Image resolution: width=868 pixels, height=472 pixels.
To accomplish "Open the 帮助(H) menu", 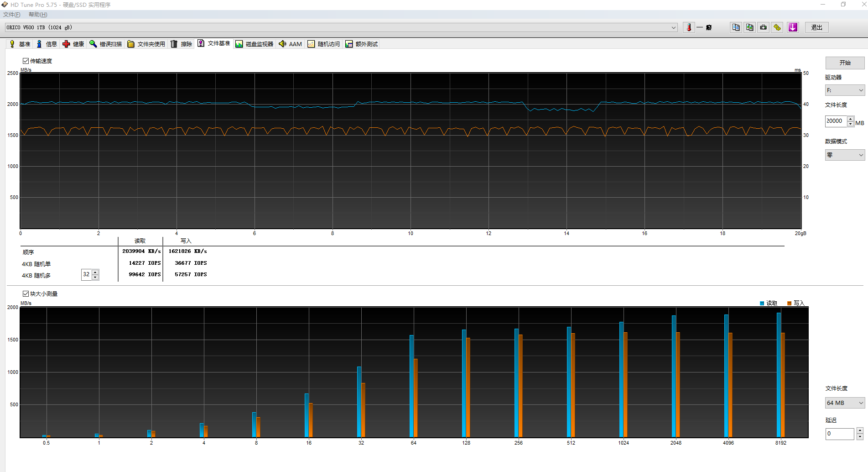I will click(x=38, y=15).
